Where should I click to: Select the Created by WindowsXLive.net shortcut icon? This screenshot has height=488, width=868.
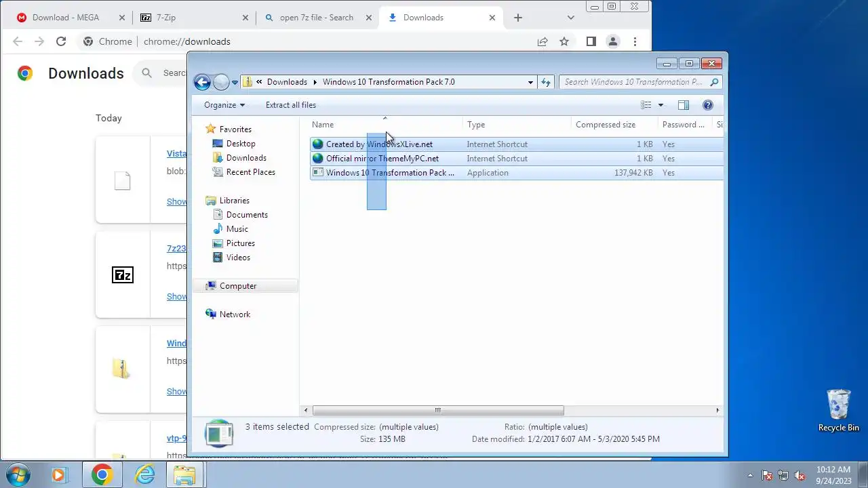pyautogui.click(x=317, y=144)
